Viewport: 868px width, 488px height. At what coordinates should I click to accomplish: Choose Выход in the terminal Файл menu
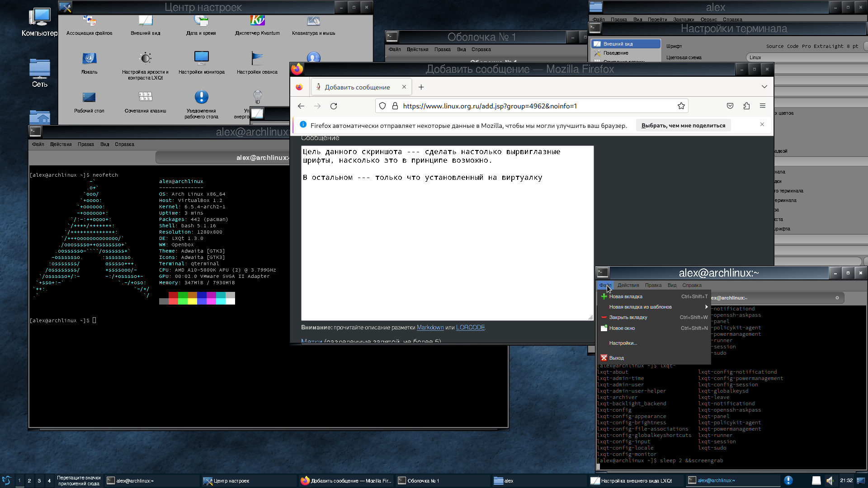coord(654,358)
